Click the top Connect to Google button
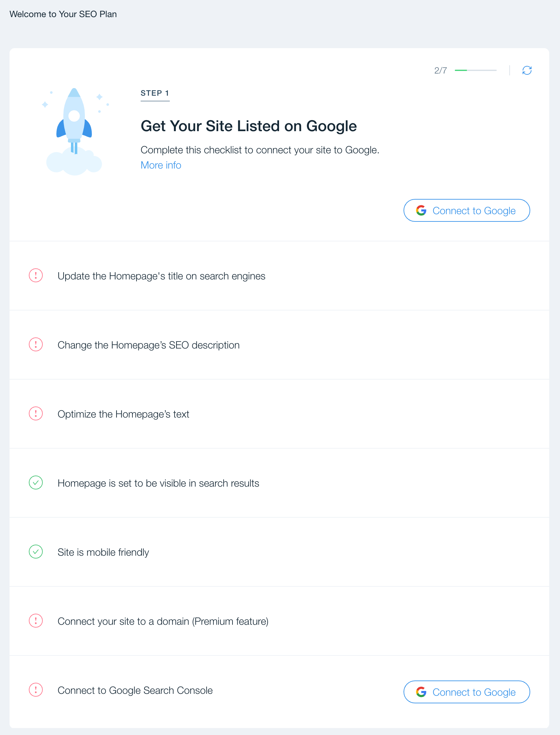This screenshot has width=560, height=735. tap(467, 210)
